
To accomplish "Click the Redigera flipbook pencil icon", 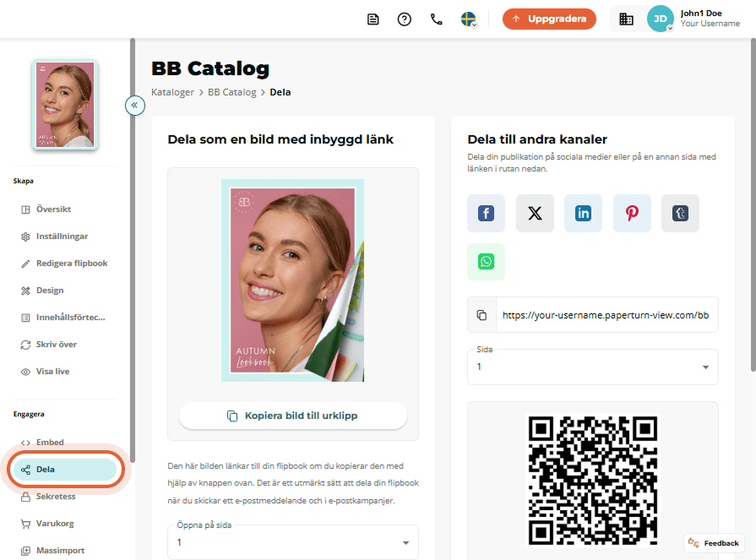I will coord(25,264).
